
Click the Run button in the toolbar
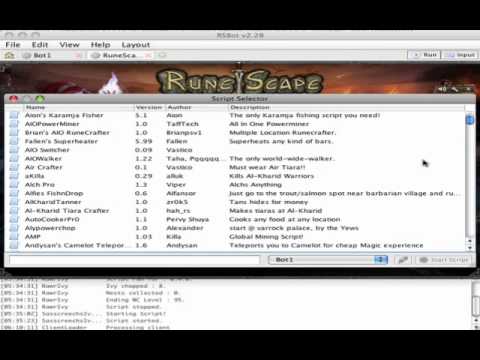coord(424,55)
